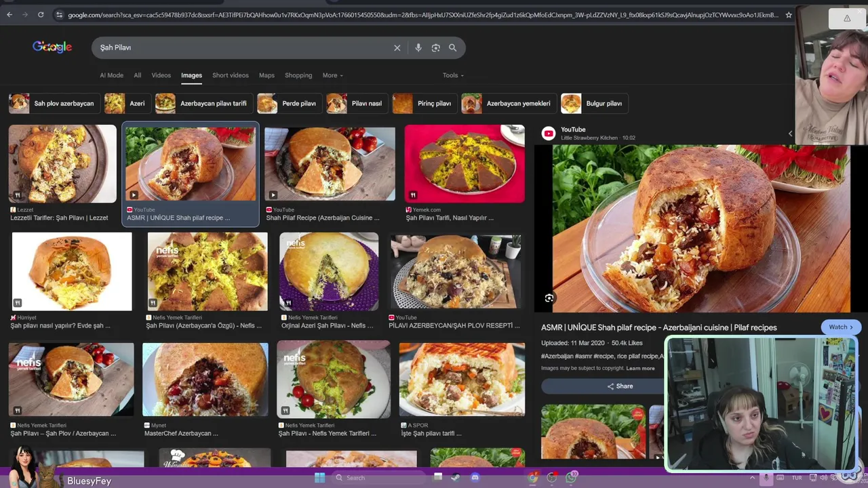Open Hürriyet şah pilavı nasıl yapılır thumbnail
Screen dimensions: 868x488
tap(72, 272)
